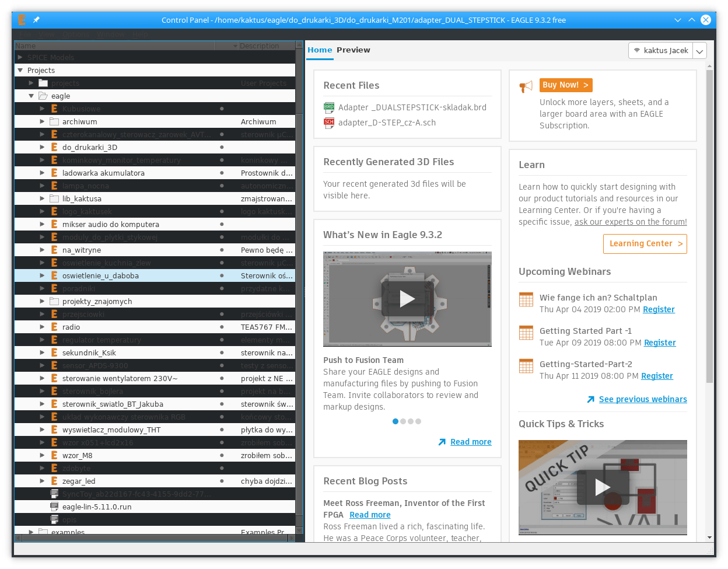
Task: Click the EAGLE icon for wyswietlacz_modulowy_THT
Action: [x=54, y=430]
